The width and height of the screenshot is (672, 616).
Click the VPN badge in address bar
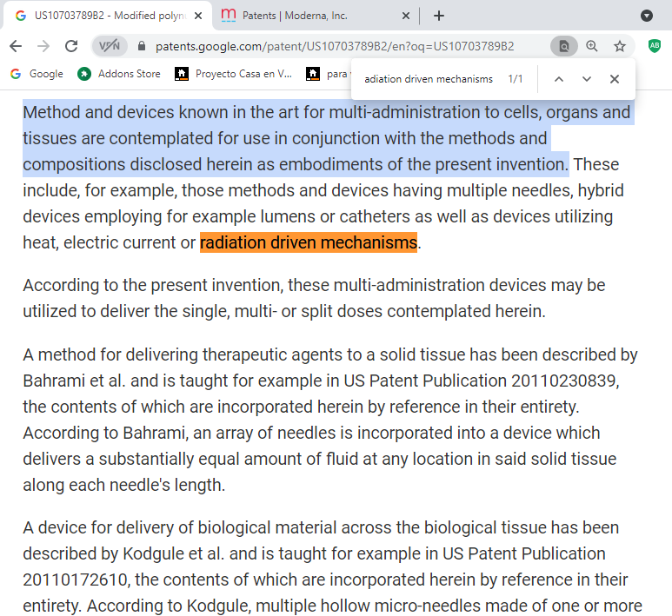coord(110,46)
